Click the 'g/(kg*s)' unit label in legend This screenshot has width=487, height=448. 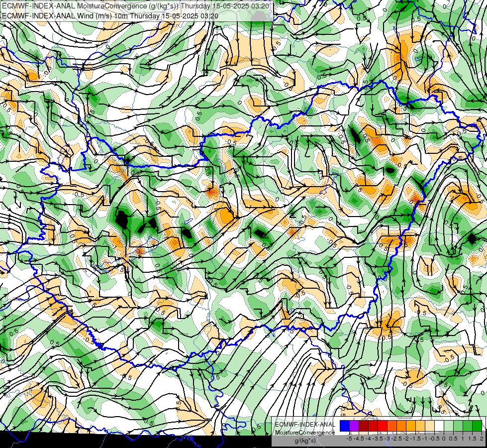point(305,441)
